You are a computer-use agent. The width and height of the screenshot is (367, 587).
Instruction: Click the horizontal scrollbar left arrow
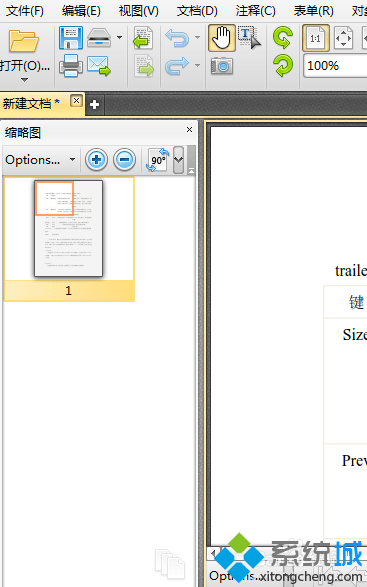[x=213, y=553]
